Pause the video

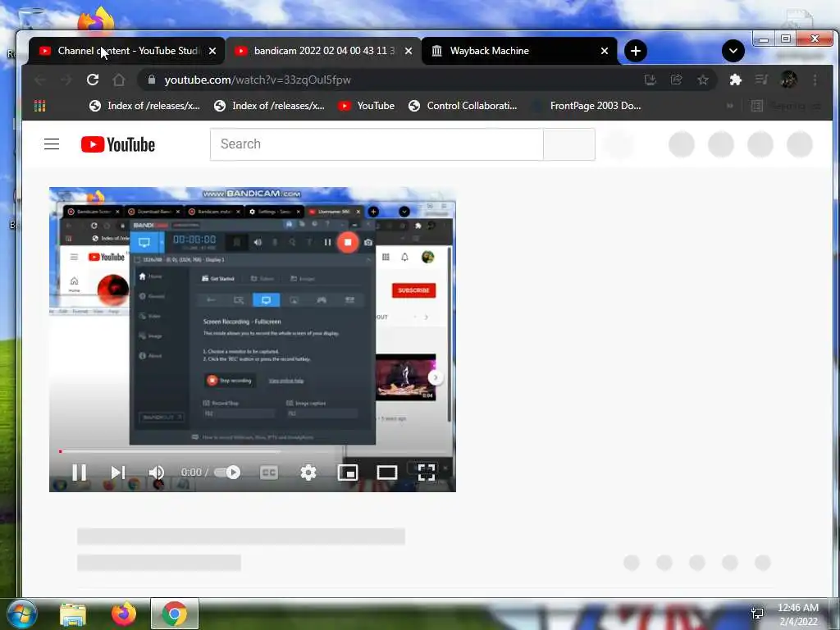click(80, 472)
